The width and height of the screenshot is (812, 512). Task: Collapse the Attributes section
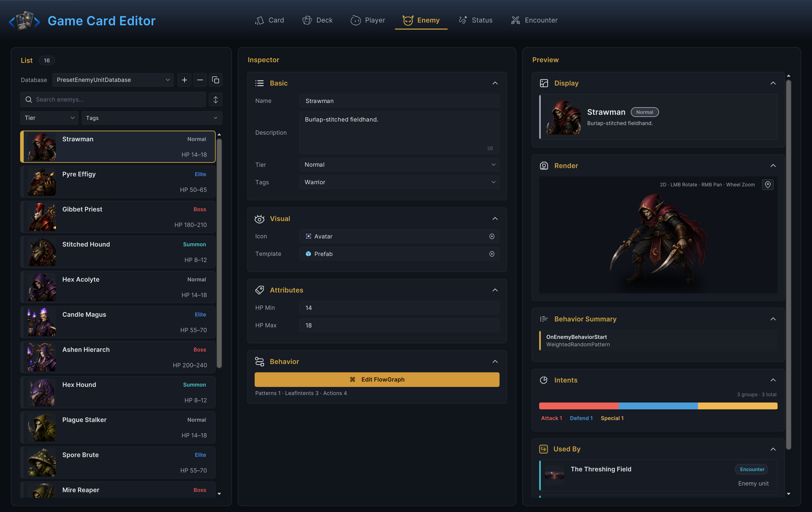[x=495, y=290]
